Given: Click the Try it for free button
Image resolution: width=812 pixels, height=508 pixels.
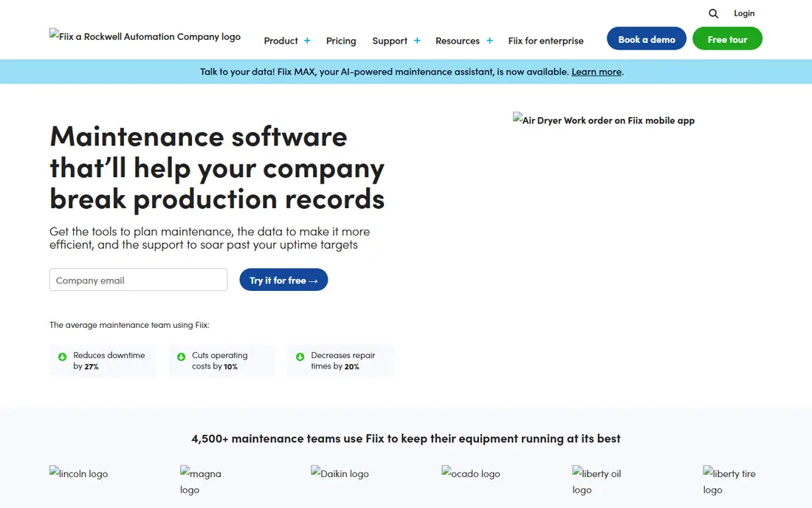Looking at the screenshot, I should [x=283, y=280].
